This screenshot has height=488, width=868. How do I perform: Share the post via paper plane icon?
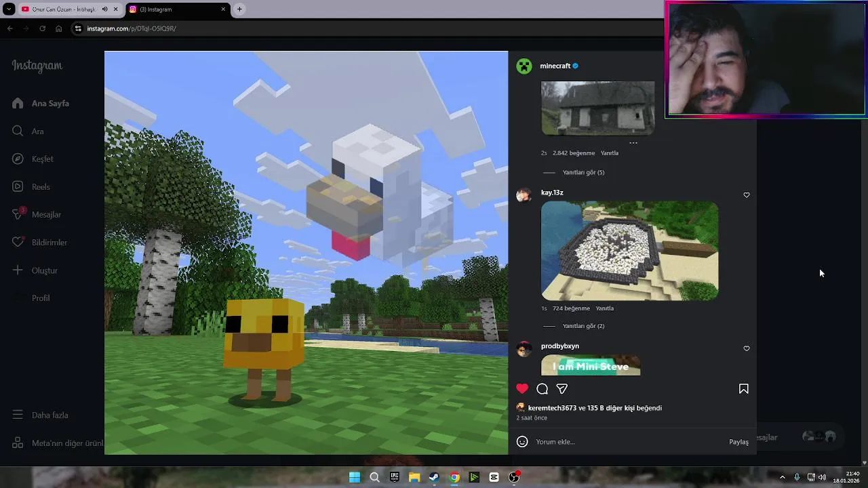click(x=562, y=388)
